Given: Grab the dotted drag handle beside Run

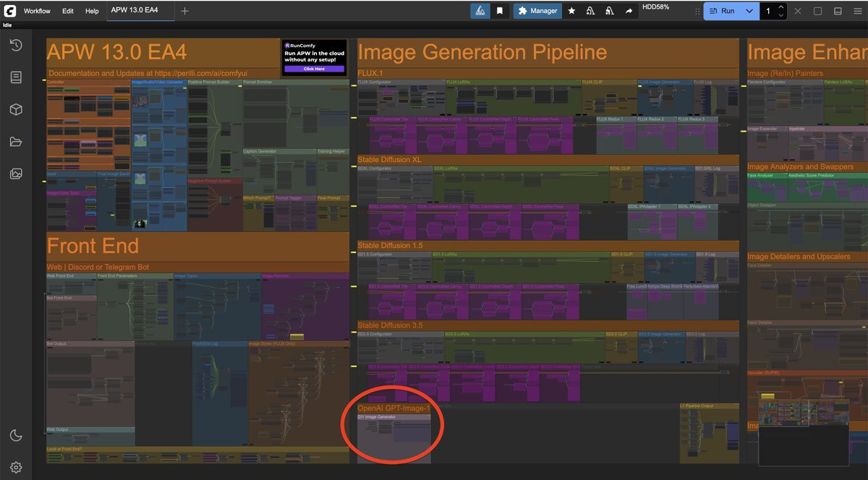Looking at the screenshot, I should (697, 11).
